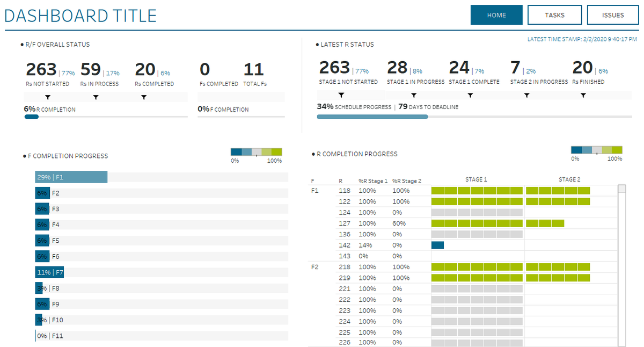Click the F completion color legend
Screen dimensions: 644x347
(x=256, y=152)
